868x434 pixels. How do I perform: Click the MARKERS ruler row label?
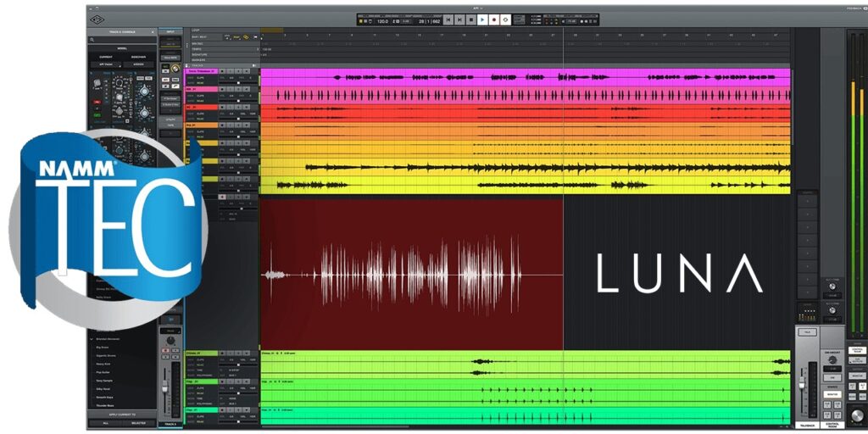coord(198,60)
